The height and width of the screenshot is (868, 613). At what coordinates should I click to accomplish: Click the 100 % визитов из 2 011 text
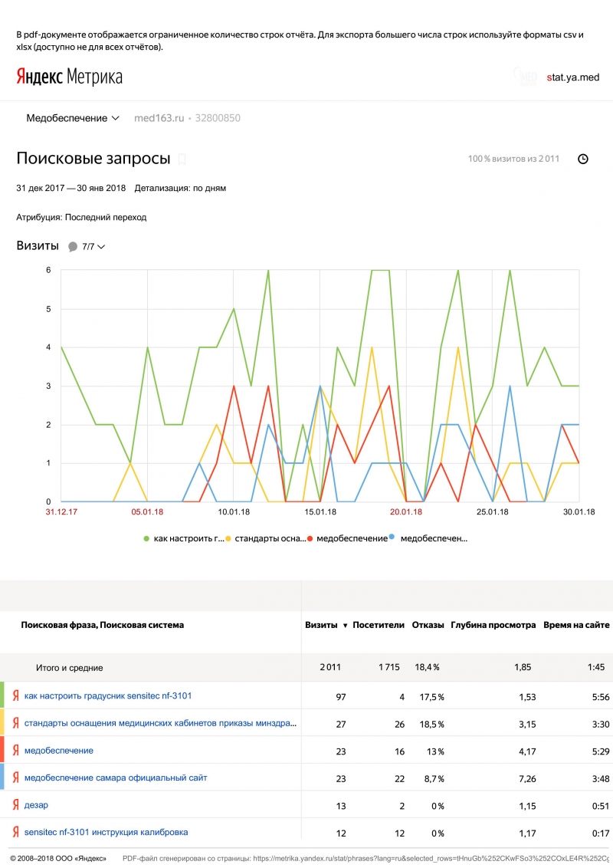(x=513, y=159)
